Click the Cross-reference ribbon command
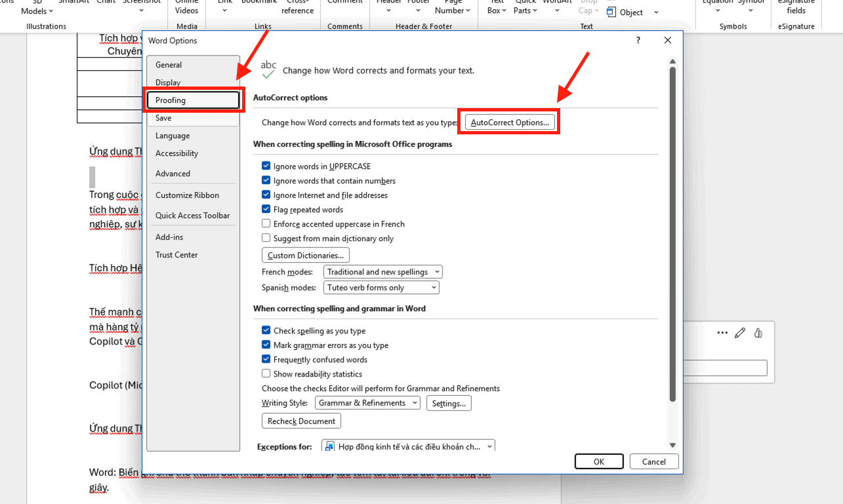 point(297,8)
